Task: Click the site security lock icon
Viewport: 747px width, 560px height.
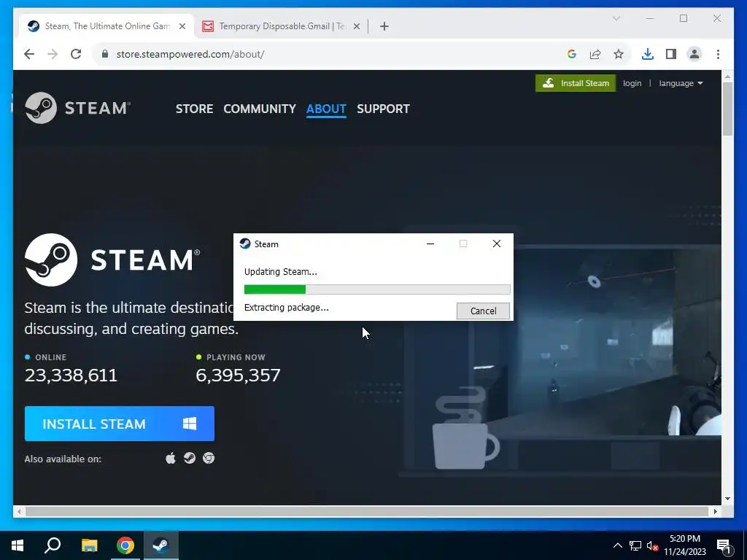Action: 105,54
